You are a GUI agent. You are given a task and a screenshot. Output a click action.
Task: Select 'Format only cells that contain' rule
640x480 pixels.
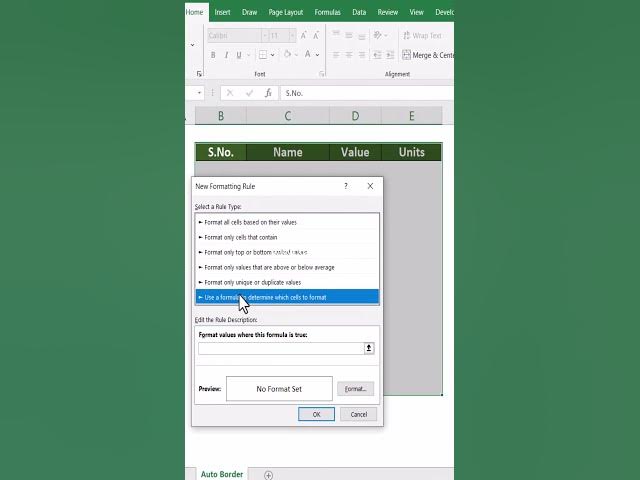click(287, 237)
